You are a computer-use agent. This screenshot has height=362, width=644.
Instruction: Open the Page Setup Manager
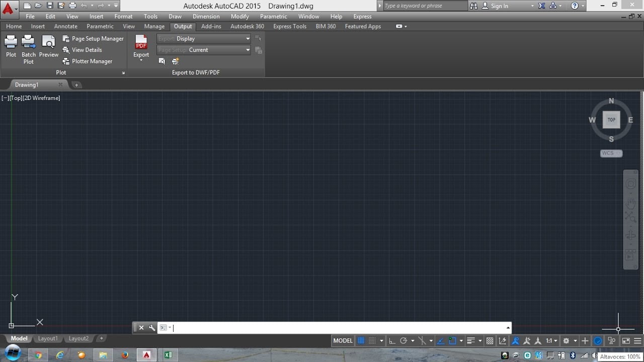(93, 39)
